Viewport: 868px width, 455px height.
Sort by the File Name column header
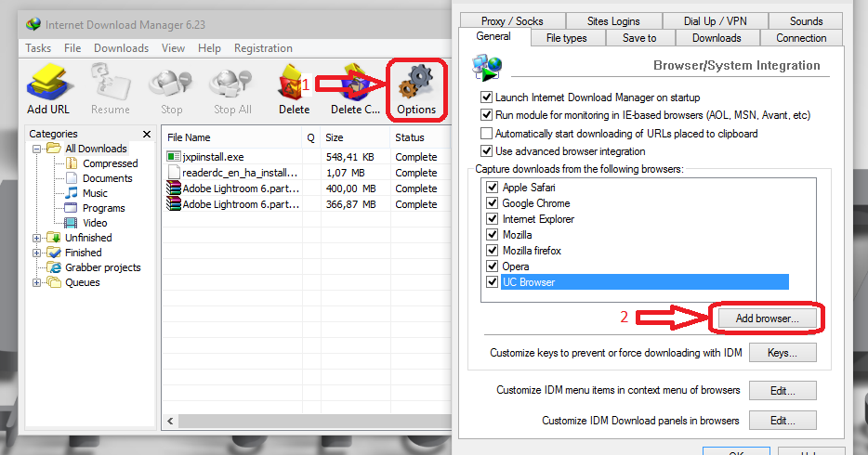tap(232, 137)
